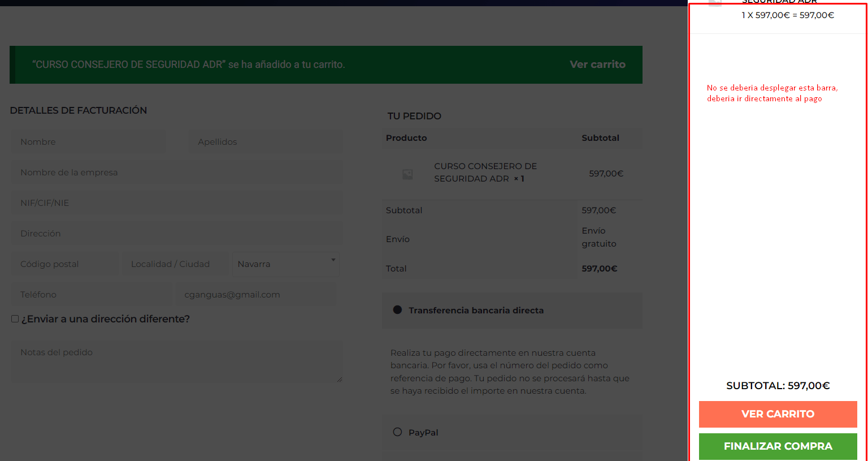The width and height of the screenshot is (868, 461).
Task: Click the Total row label
Action: point(396,269)
